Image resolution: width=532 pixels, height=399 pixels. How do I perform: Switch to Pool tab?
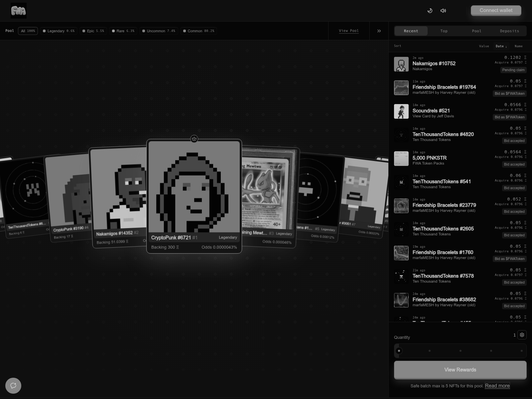476,31
